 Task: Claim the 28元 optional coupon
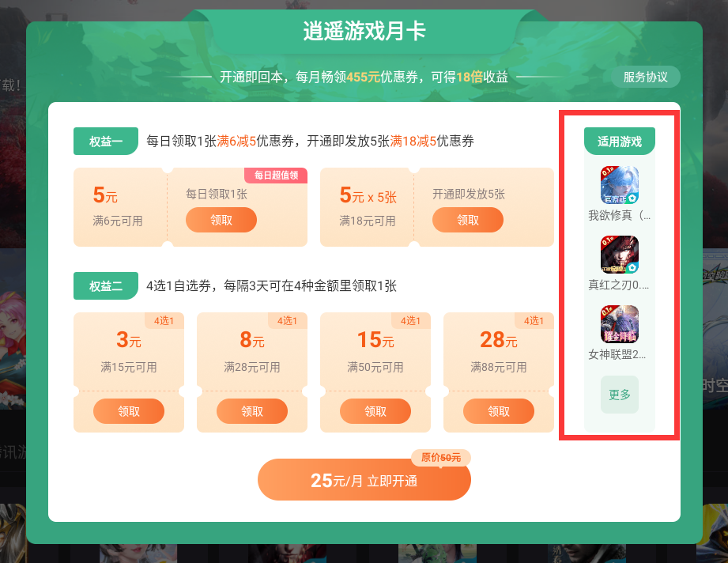(x=499, y=411)
